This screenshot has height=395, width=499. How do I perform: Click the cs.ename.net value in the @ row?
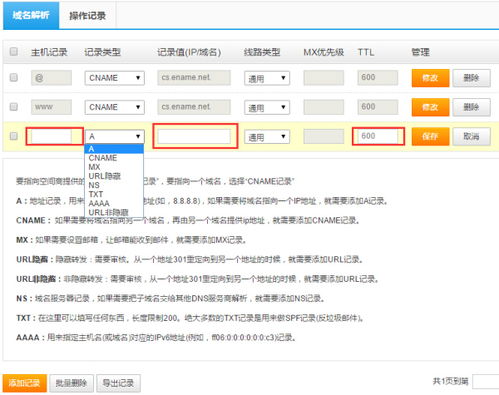pyautogui.click(x=194, y=78)
